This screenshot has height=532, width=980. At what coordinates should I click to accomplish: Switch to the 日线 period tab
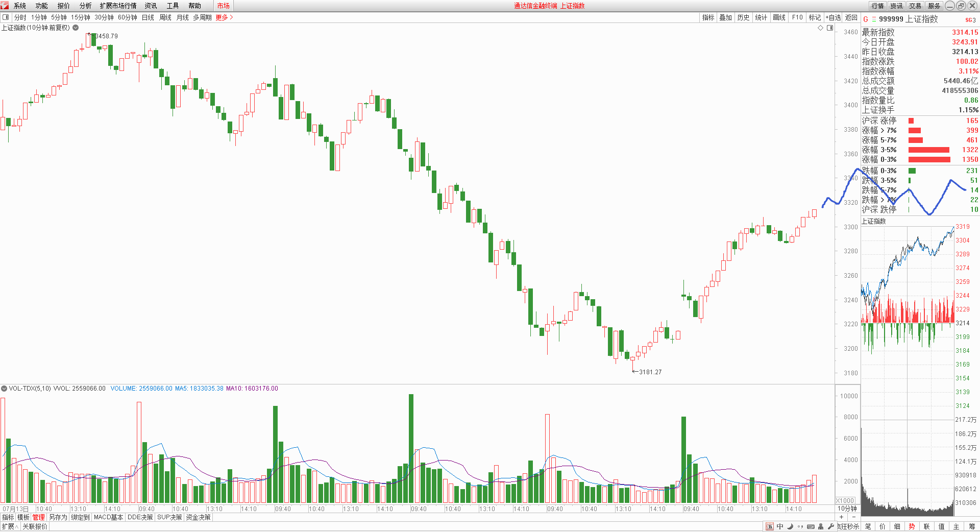[x=148, y=17]
